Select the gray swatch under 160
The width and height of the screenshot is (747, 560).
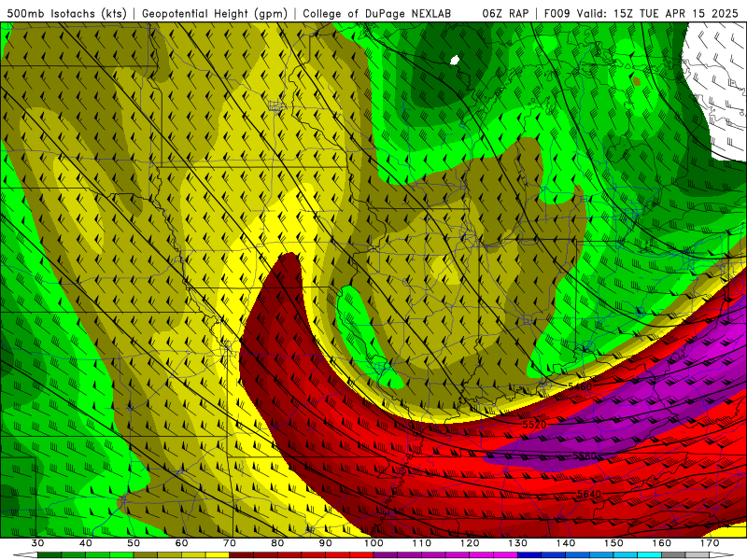(673, 555)
